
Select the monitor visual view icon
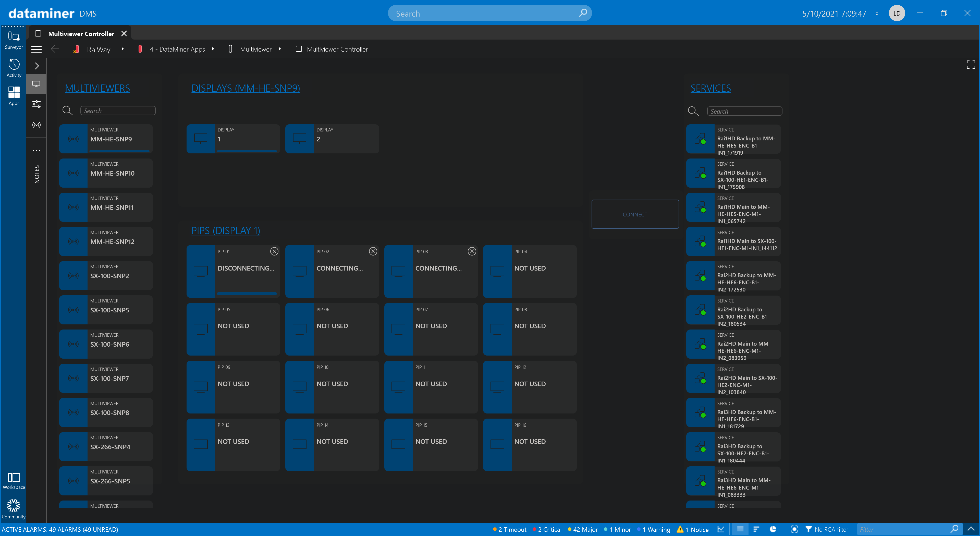[36, 83]
